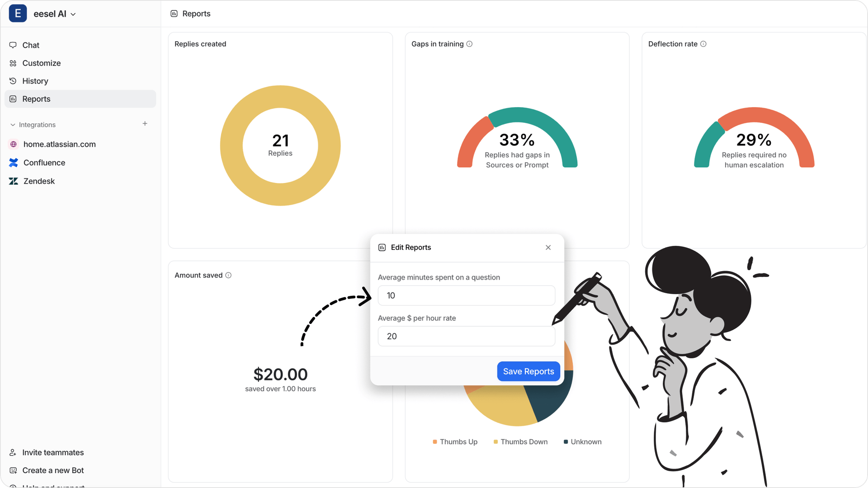Go to History in sidebar
The height and width of the screenshot is (488, 868).
[x=80, y=81]
